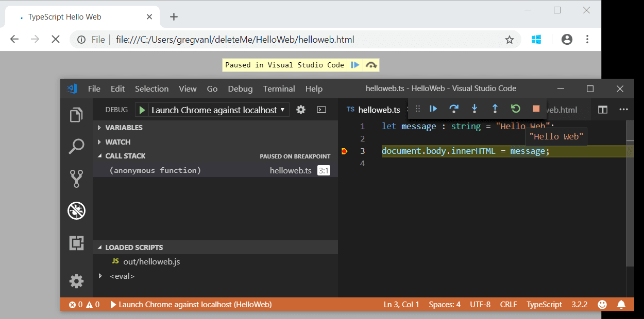Restart the debug session

pyautogui.click(x=515, y=109)
